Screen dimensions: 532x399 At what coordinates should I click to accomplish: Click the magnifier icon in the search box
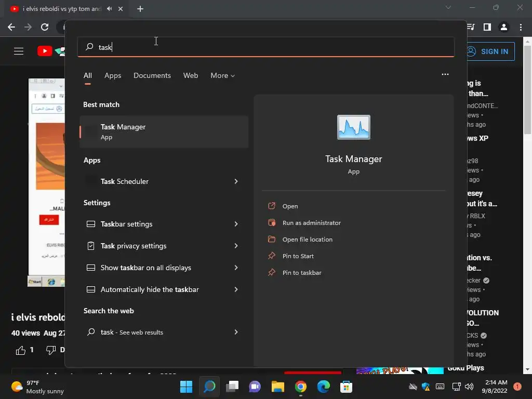coord(89,46)
